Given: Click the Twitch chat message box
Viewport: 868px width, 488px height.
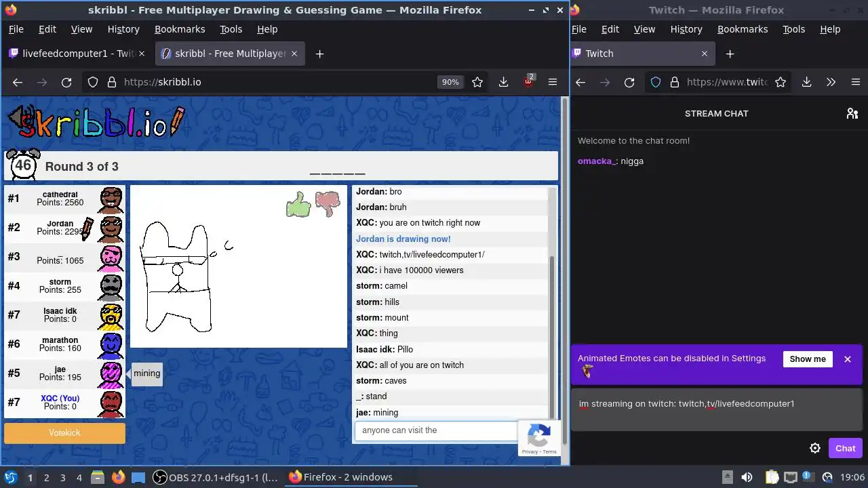Looking at the screenshot, I should 717,411.
